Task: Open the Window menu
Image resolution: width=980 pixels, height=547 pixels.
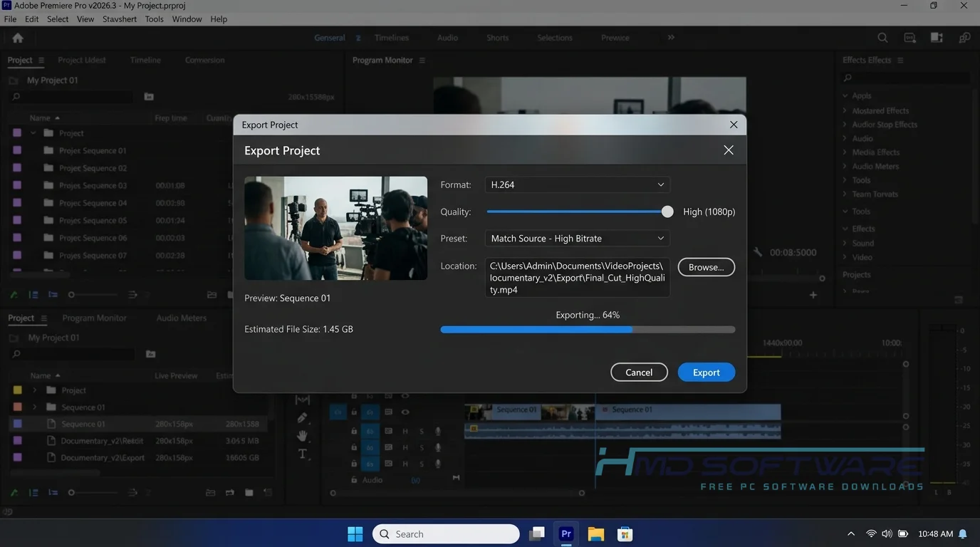Action: [x=187, y=19]
